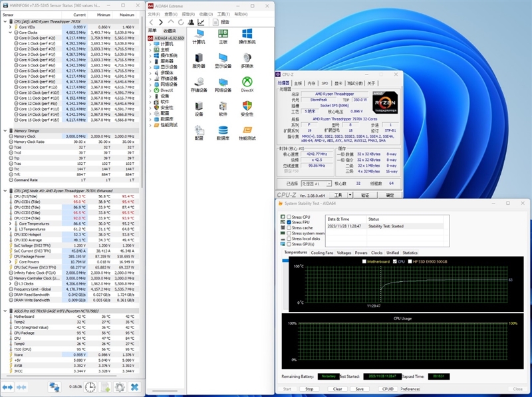Enable the Stress CPU checkbox
532x397 pixels.
289,217
